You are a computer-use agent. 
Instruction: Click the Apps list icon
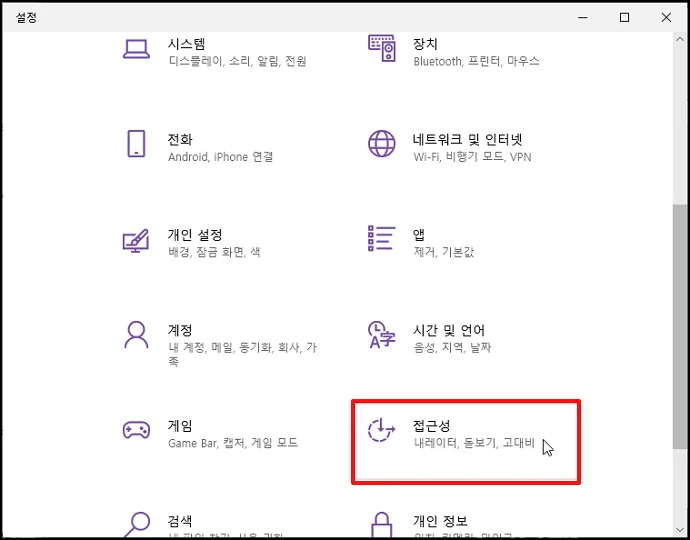click(x=382, y=239)
